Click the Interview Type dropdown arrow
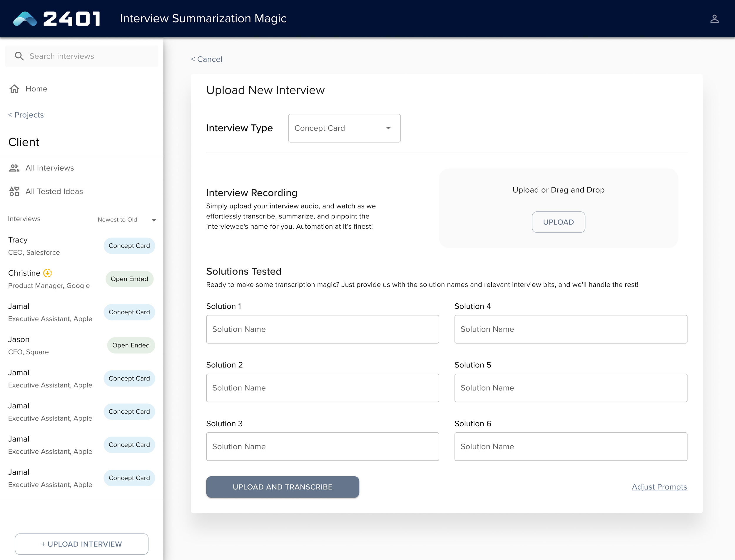735x560 pixels. pyautogui.click(x=388, y=128)
